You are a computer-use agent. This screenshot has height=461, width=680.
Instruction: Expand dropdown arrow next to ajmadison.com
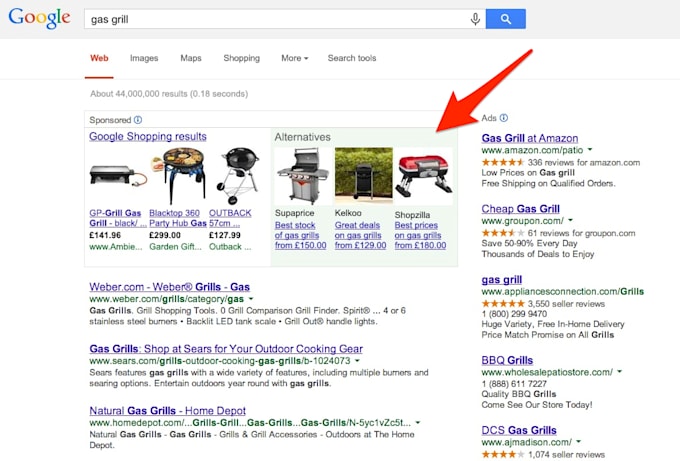coord(579,442)
